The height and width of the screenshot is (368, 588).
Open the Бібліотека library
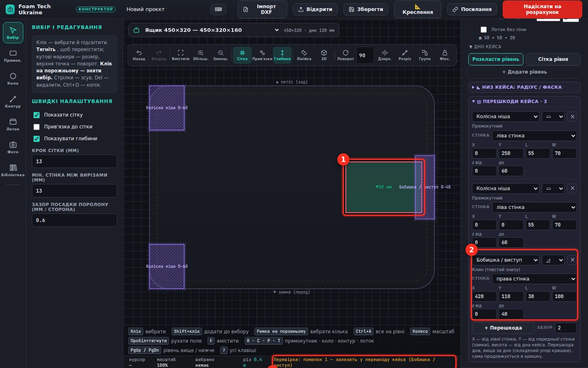[x=13, y=170]
